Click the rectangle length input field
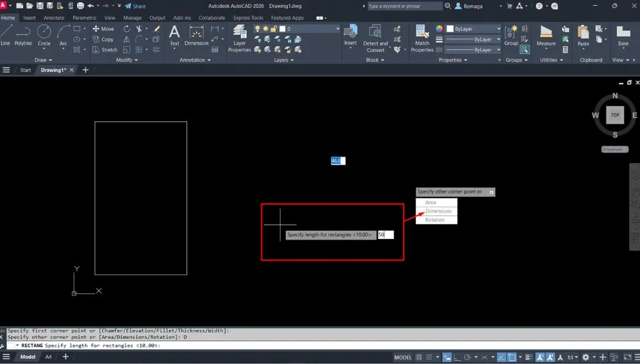Viewport: 640px width, 364px height. pyautogui.click(x=386, y=235)
